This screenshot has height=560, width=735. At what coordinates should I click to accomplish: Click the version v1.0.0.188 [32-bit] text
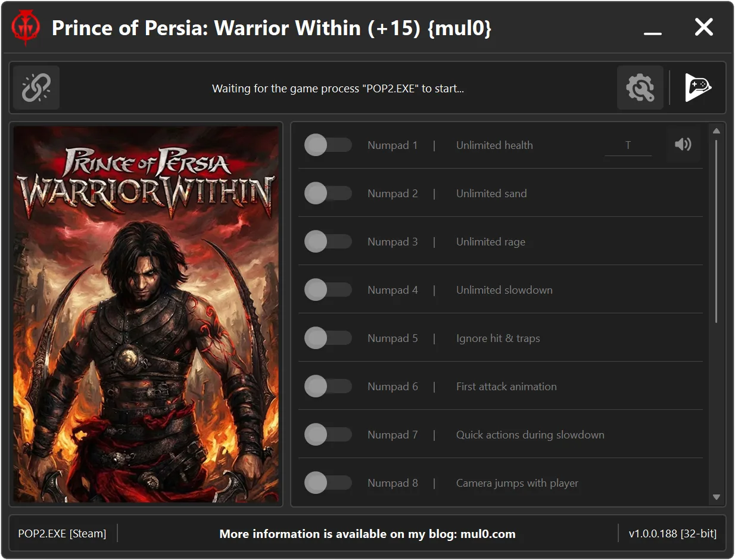click(x=672, y=533)
